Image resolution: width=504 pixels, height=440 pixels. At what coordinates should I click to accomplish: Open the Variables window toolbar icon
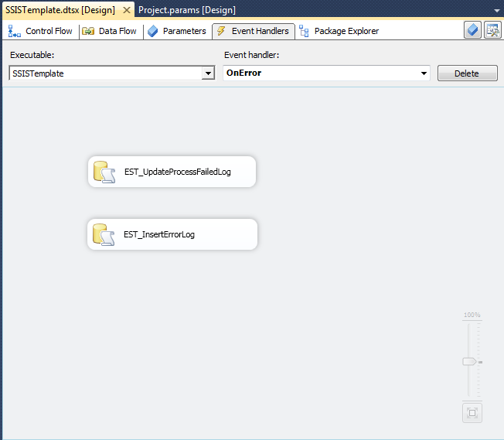click(472, 30)
